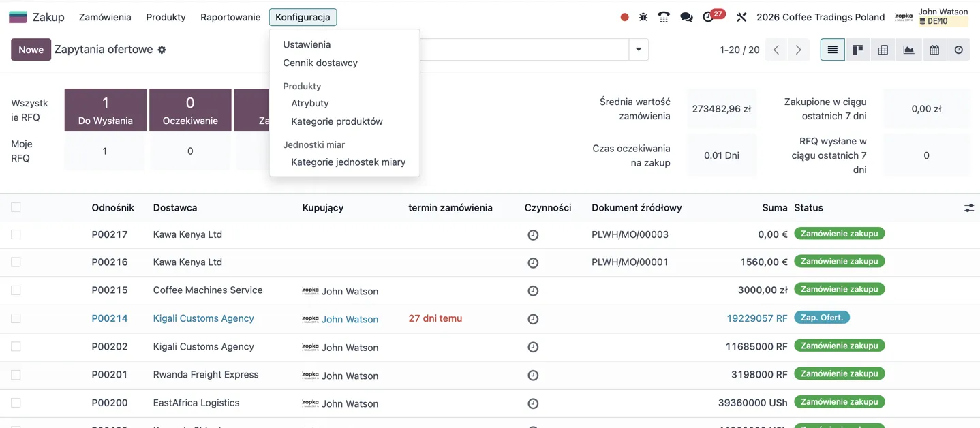
Task: Click the red recording dot icon
Action: (x=624, y=17)
